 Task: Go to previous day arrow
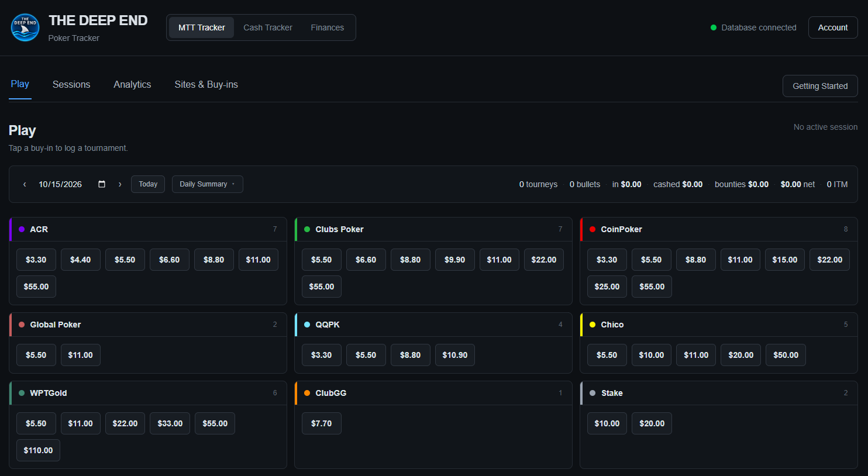[25, 184]
